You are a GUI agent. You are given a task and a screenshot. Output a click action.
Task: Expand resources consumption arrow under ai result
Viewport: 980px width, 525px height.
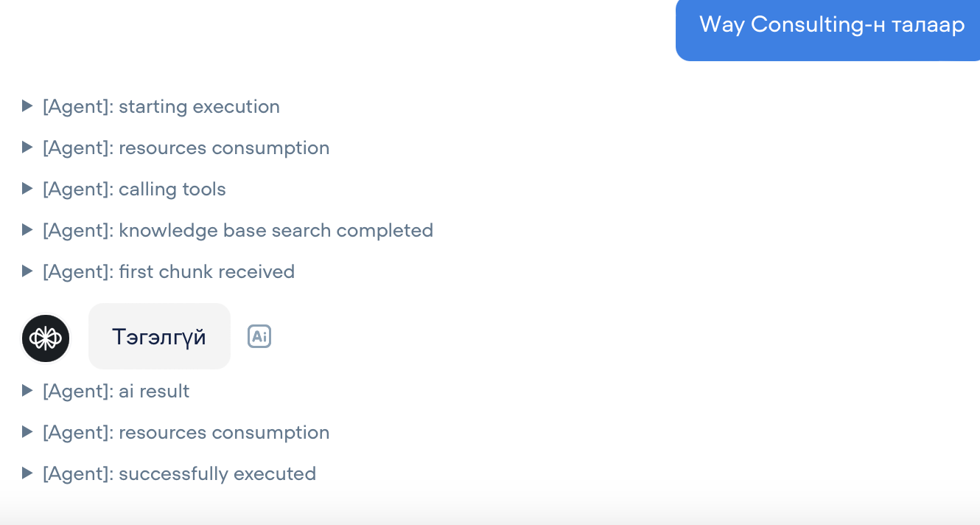click(28, 432)
